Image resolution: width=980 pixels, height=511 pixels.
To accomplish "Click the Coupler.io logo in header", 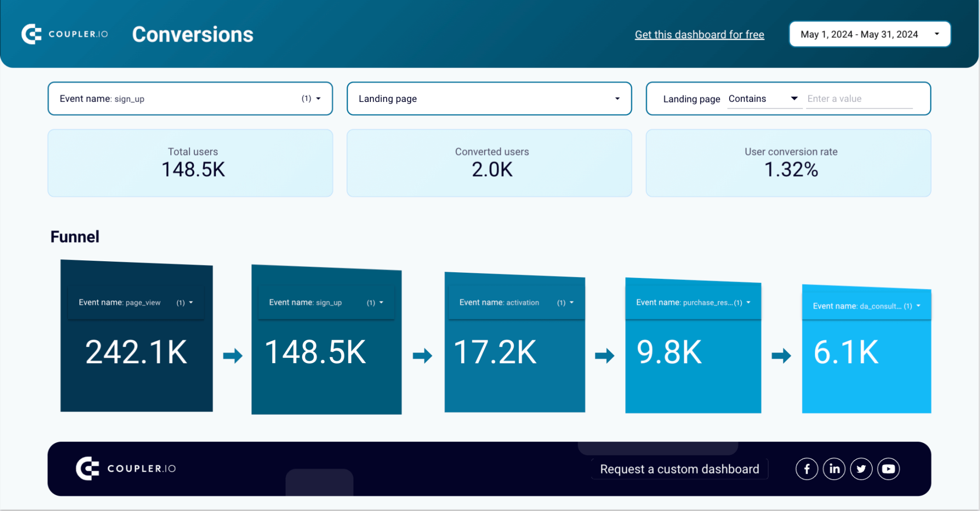I will point(65,34).
